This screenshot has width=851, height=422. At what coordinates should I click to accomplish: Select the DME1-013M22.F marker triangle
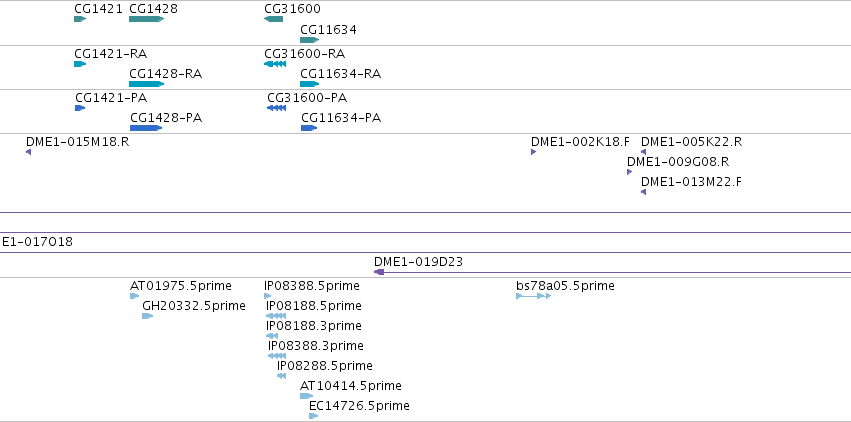click(x=643, y=192)
